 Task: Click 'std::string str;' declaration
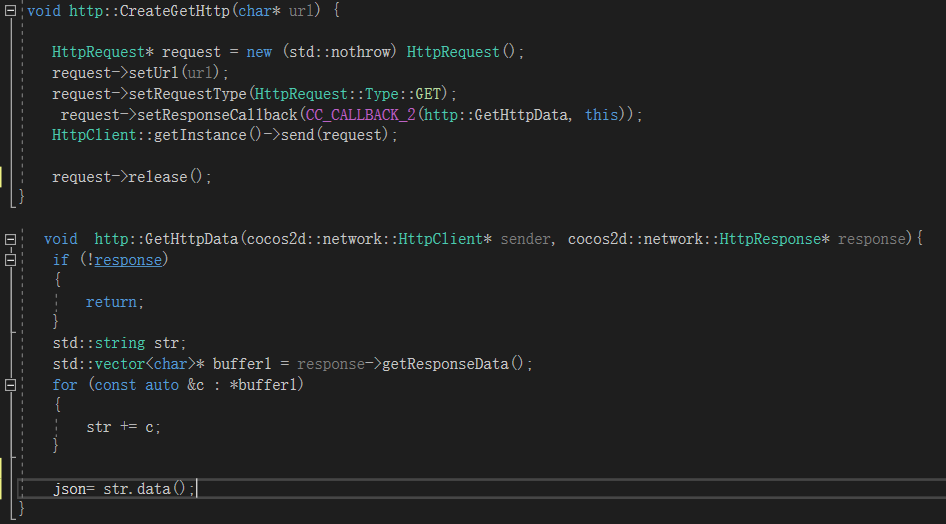point(119,343)
